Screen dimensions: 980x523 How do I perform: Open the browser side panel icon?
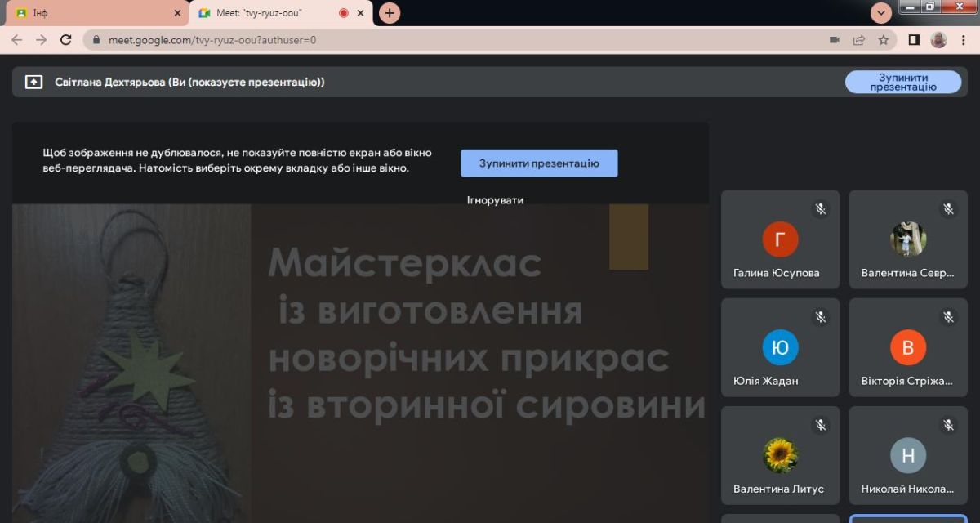tap(914, 40)
